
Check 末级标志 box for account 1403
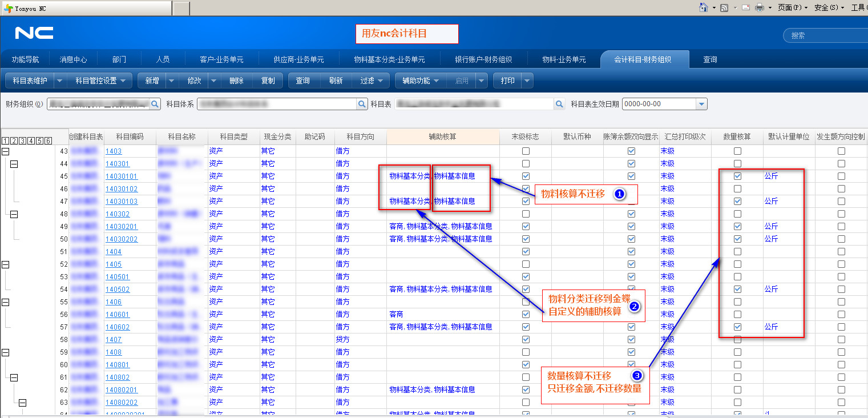(526, 151)
